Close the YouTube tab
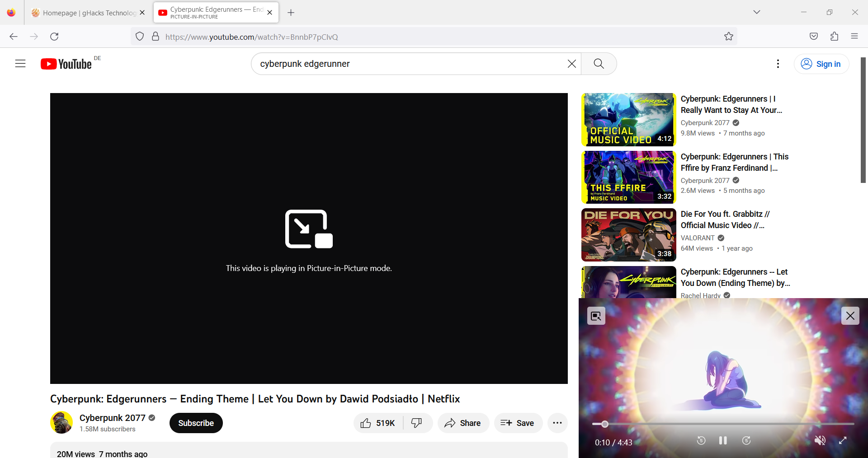 pyautogui.click(x=269, y=13)
